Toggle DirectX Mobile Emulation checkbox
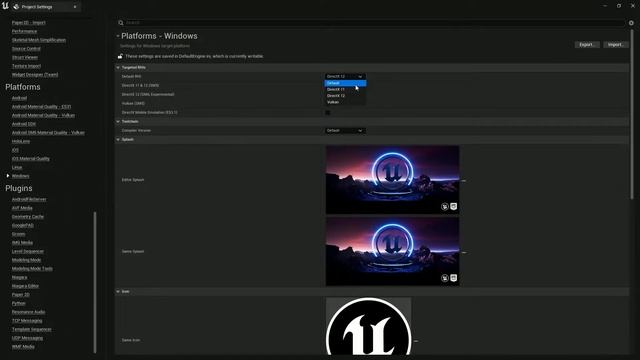This screenshot has height=360, width=640. (x=328, y=112)
